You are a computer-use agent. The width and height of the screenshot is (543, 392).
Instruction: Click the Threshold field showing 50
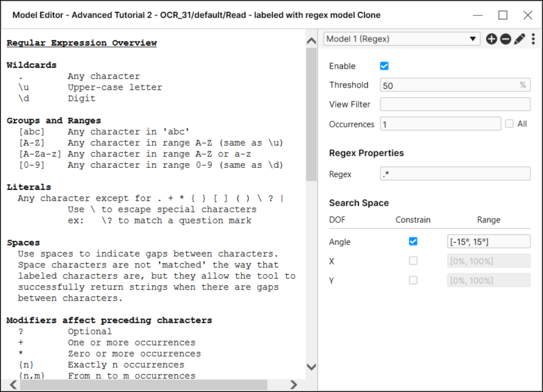[x=450, y=85]
